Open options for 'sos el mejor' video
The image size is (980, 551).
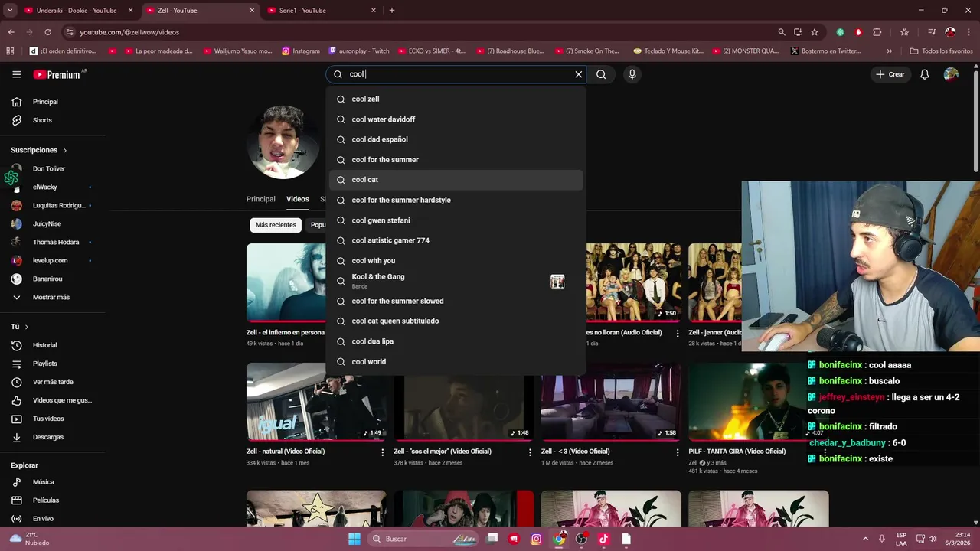pyautogui.click(x=530, y=452)
